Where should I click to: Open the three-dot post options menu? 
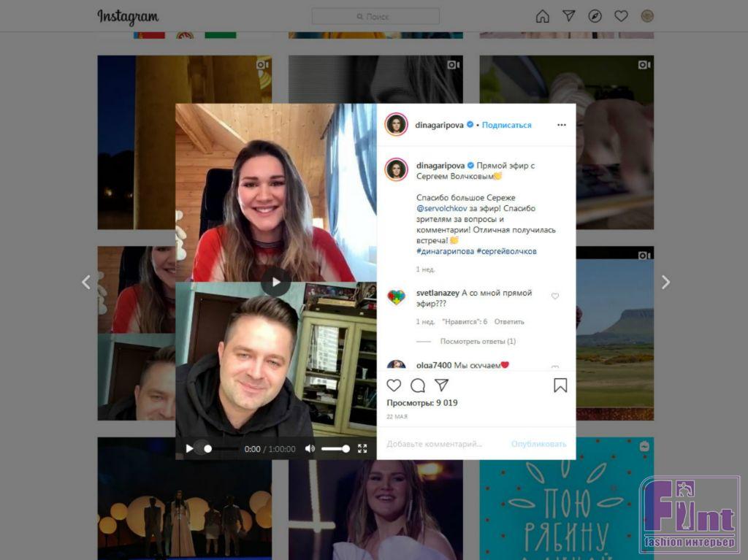(x=561, y=125)
